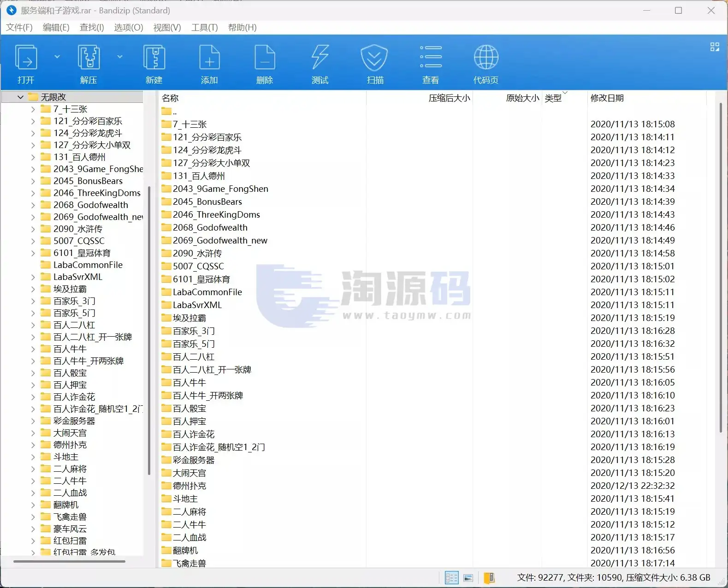Screen dimensions: 728x588
Task: Click the status bar file count text
Action: (x=614, y=577)
